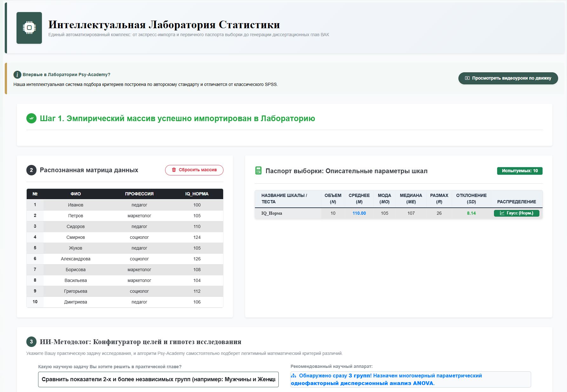This screenshot has height=392, width=567.
Task: Click the МЕДИАНА (ME) column header
Action: (411, 199)
